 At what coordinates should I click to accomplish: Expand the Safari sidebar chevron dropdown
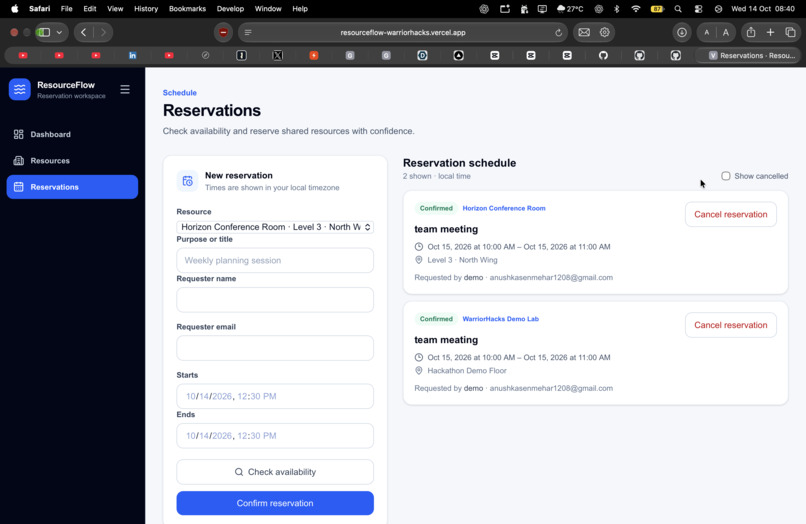point(59,32)
